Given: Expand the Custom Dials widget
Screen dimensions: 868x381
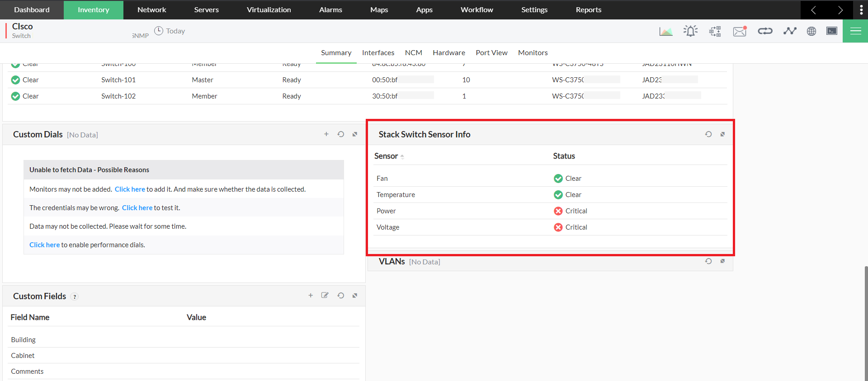Looking at the screenshot, I should 355,134.
